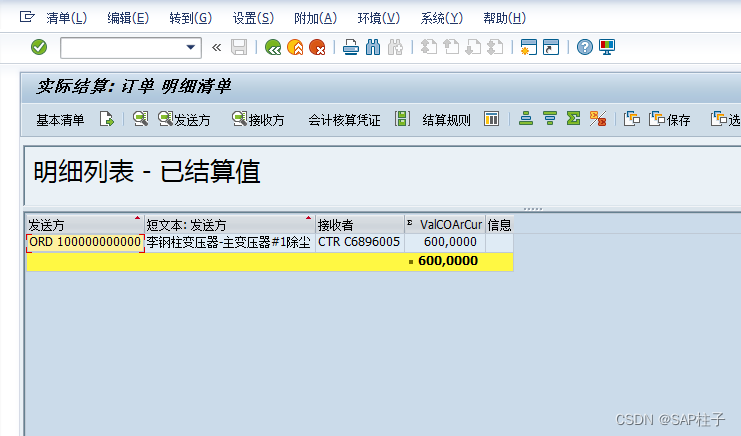
Task: Click the Save diskette icon
Action: click(x=239, y=47)
